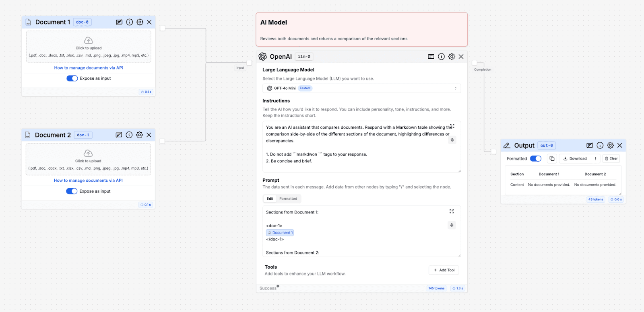Clear the Output node contents

click(x=611, y=158)
